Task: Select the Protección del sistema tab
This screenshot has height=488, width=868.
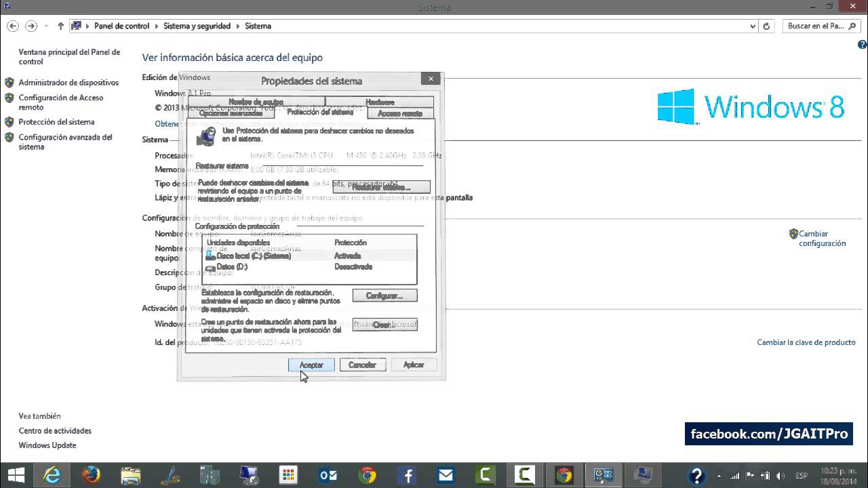Action: click(320, 113)
